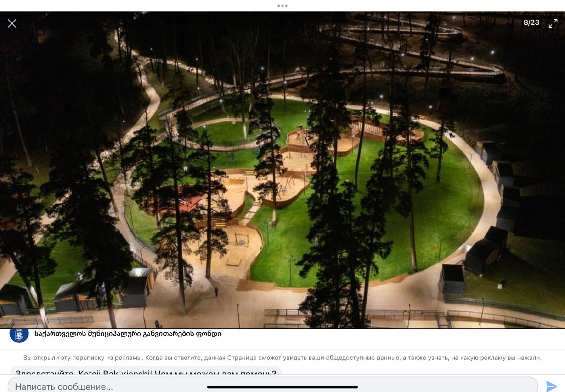Focus the "Написать сообщение..." input field

(273, 386)
